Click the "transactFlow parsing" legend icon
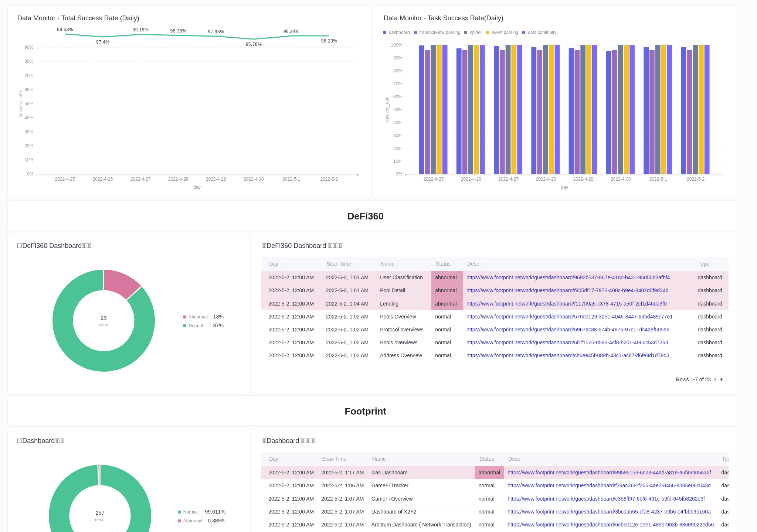 click(415, 33)
